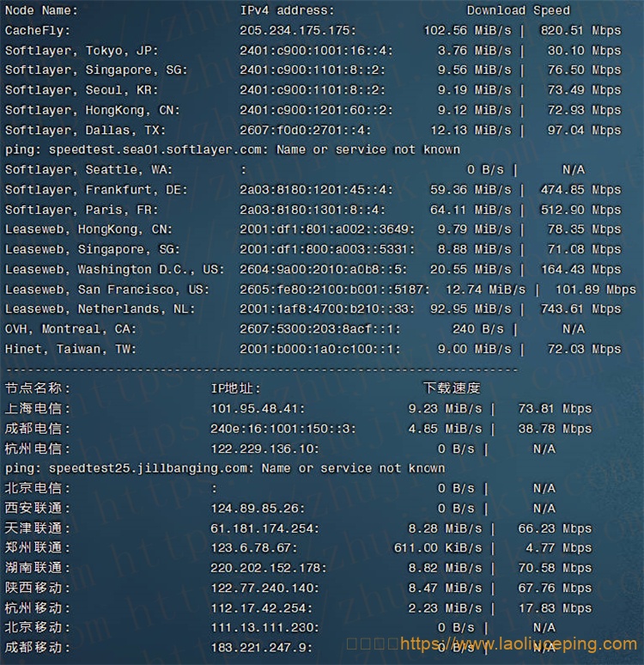Select the '杭州移动:' node label

[37, 608]
